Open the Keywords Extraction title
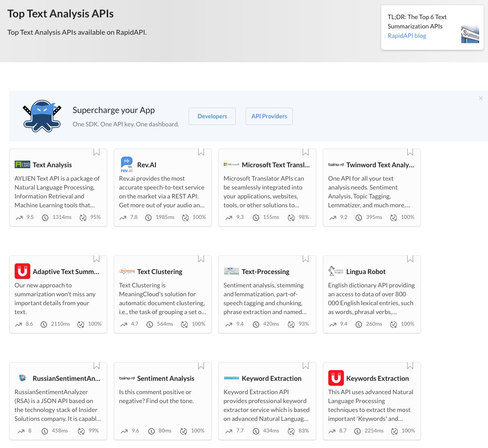Screen dimensions: 488x448 click(378, 378)
